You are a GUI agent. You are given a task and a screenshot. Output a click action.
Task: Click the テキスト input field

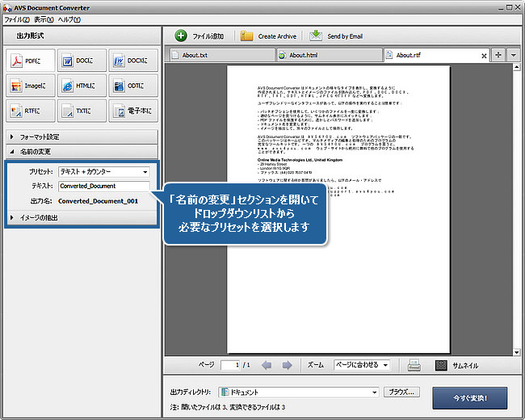(104, 186)
